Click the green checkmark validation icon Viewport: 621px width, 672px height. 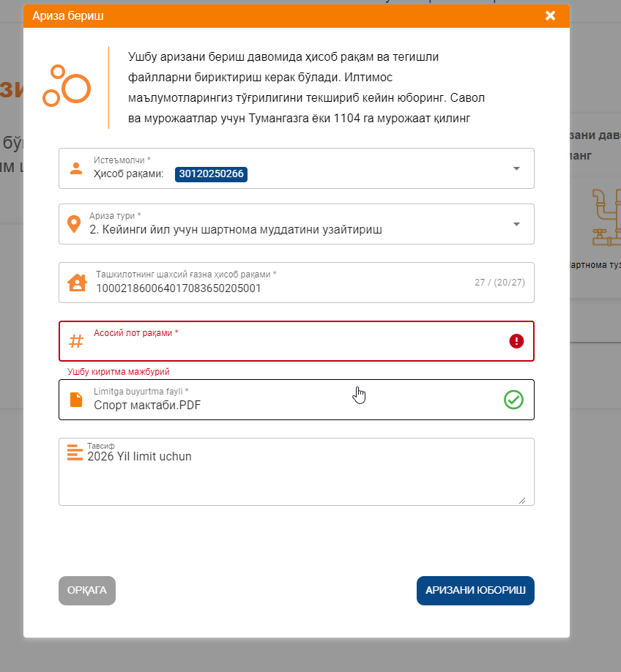tap(513, 400)
